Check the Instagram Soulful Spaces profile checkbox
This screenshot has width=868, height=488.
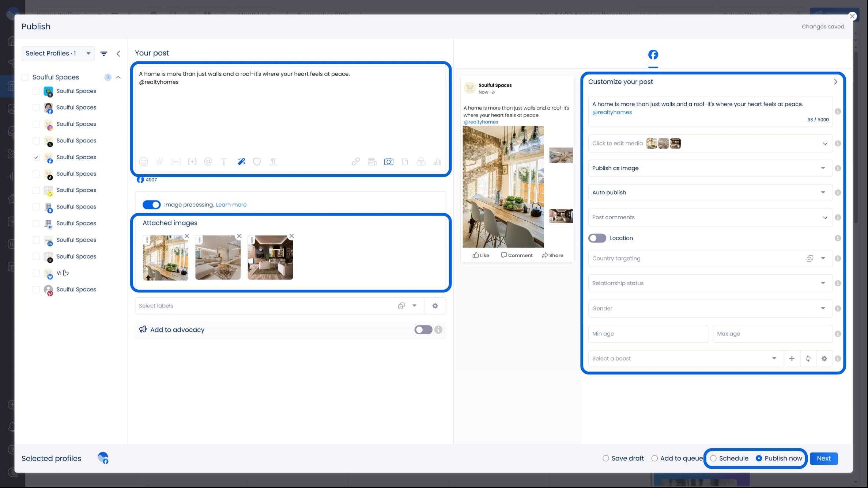[36, 124]
